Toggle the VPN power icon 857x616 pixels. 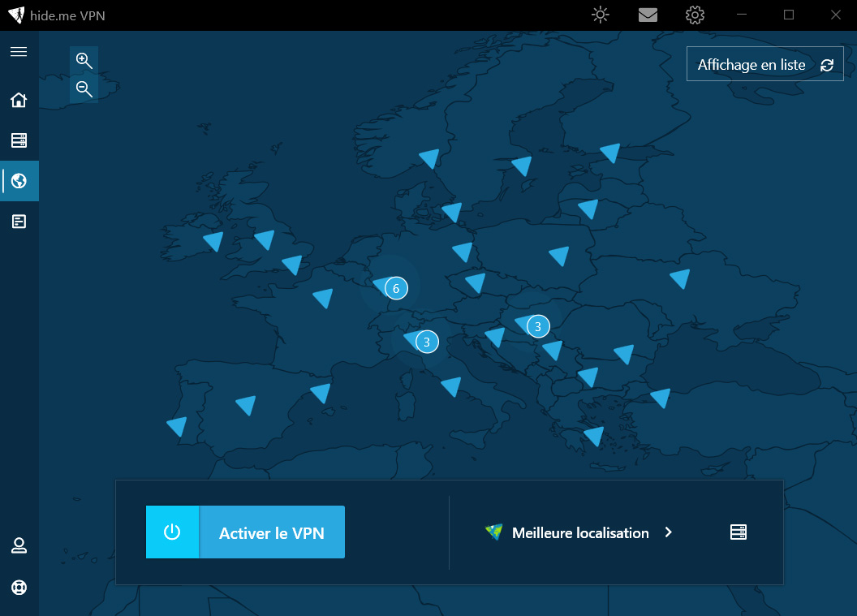(x=172, y=532)
